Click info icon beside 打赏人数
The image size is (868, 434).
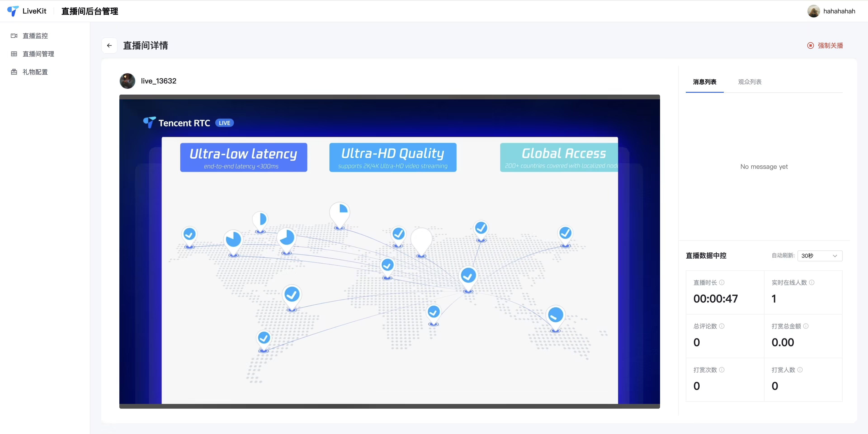(800, 370)
